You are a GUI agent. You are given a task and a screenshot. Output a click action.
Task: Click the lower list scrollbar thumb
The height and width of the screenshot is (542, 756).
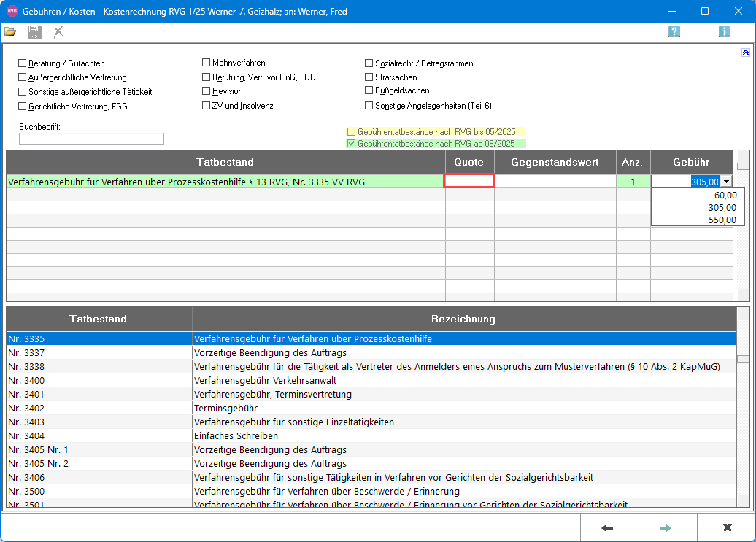(743, 359)
